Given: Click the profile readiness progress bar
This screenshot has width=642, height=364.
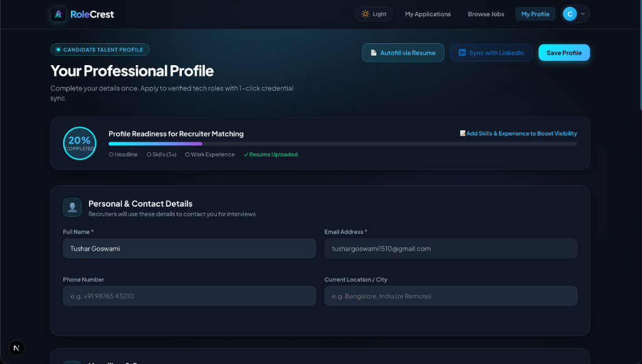Looking at the screenshot, I should (343, 144).
